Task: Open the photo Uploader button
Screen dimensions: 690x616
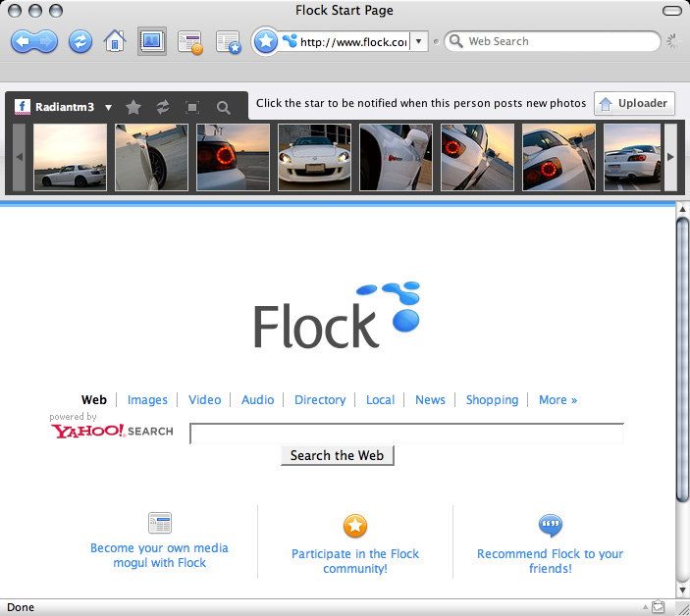Action: tap(634, 103)
